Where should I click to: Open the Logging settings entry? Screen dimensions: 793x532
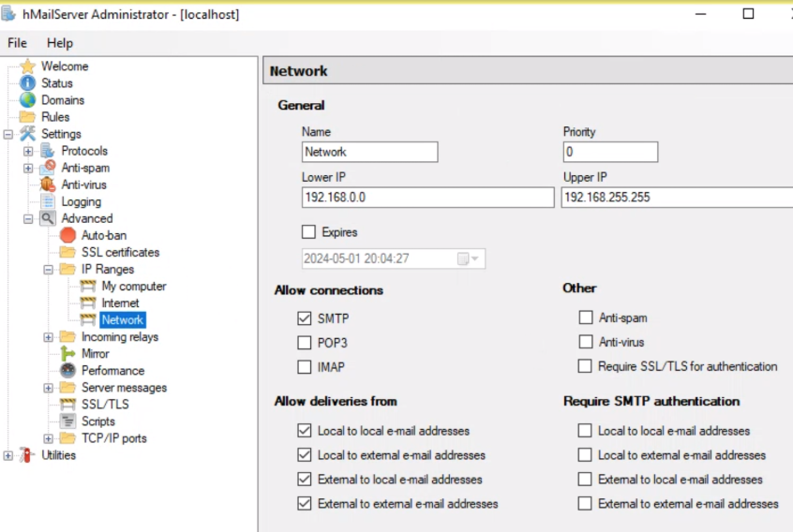pos(82,201)
